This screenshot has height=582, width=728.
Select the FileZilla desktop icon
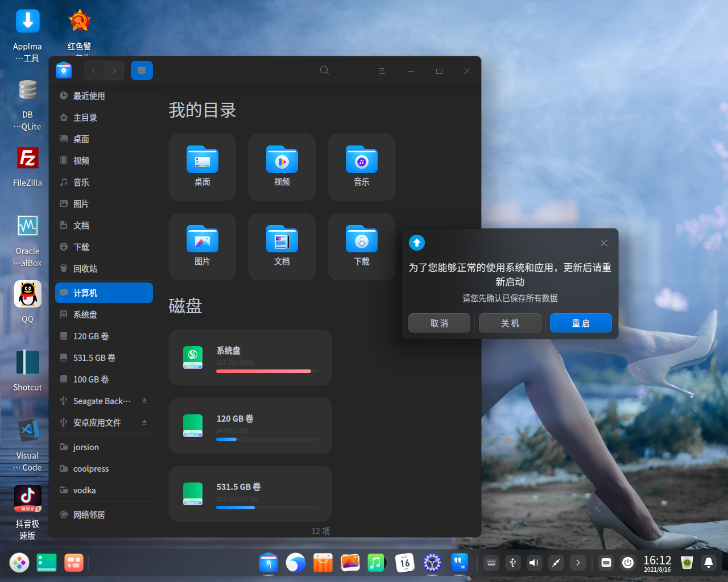pos(27,167)
